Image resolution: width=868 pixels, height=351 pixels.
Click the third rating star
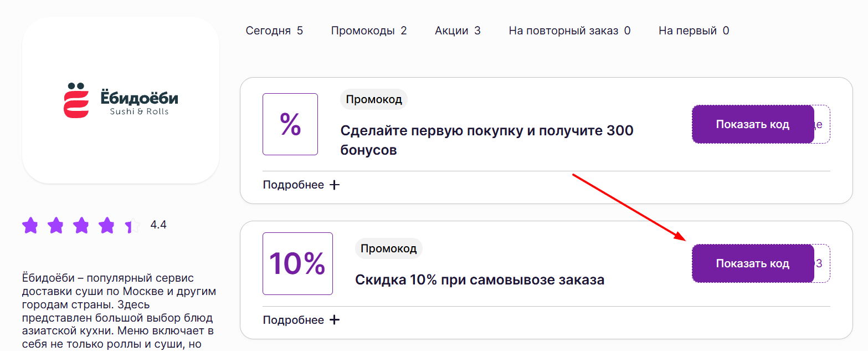81,226
